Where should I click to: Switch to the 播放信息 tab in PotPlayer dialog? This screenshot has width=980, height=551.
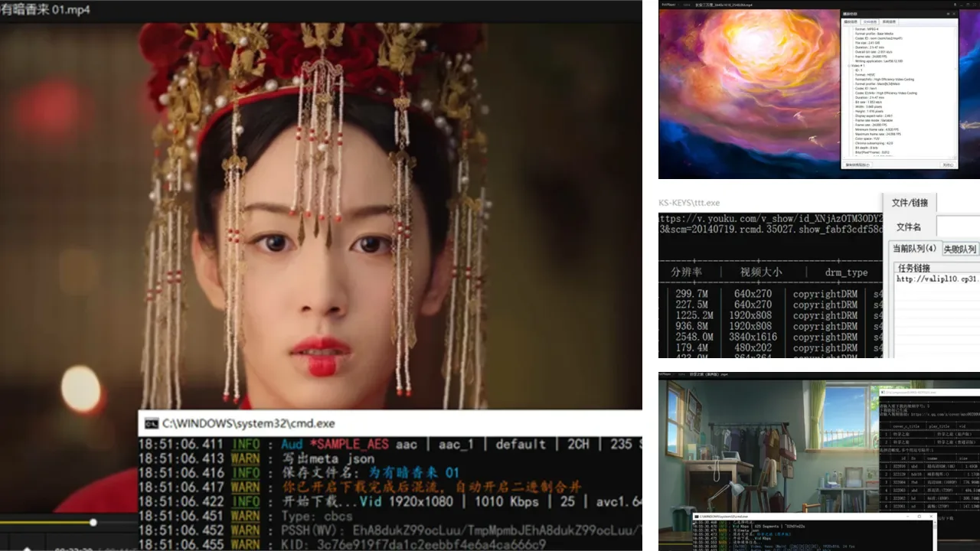tap(851, 22)
